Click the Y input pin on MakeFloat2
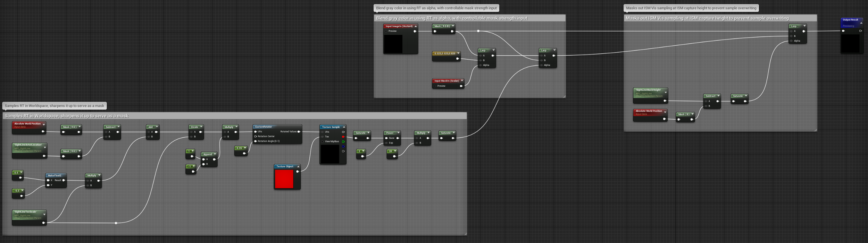Image resolution: width=868 pixels, height=243 pixels. [x=48, y=185]
